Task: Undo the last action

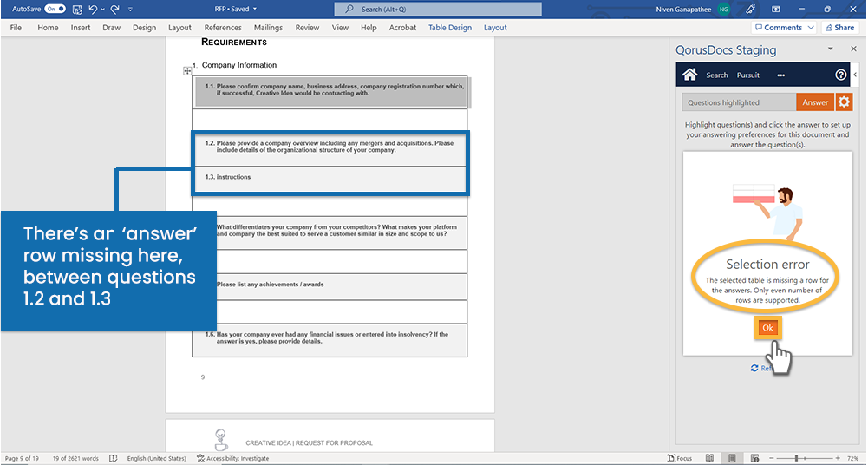Action: click(93, 9)
